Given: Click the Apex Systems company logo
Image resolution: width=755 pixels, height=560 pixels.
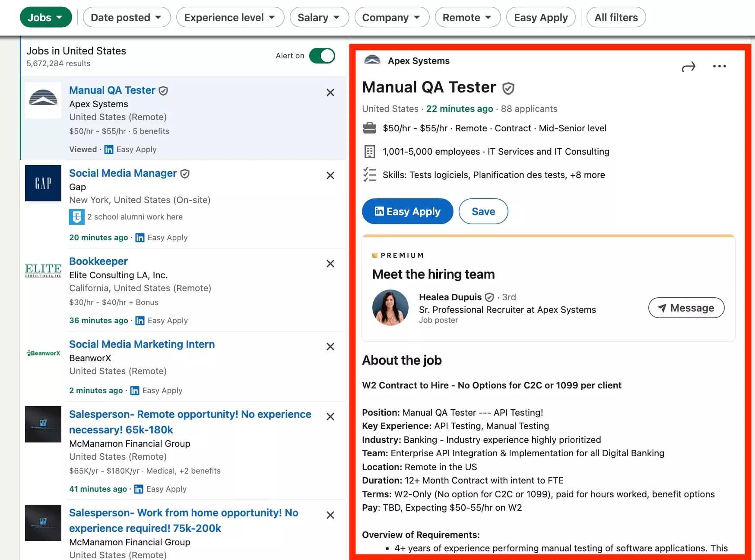Looking at the screenshot, I should [371, 60].
